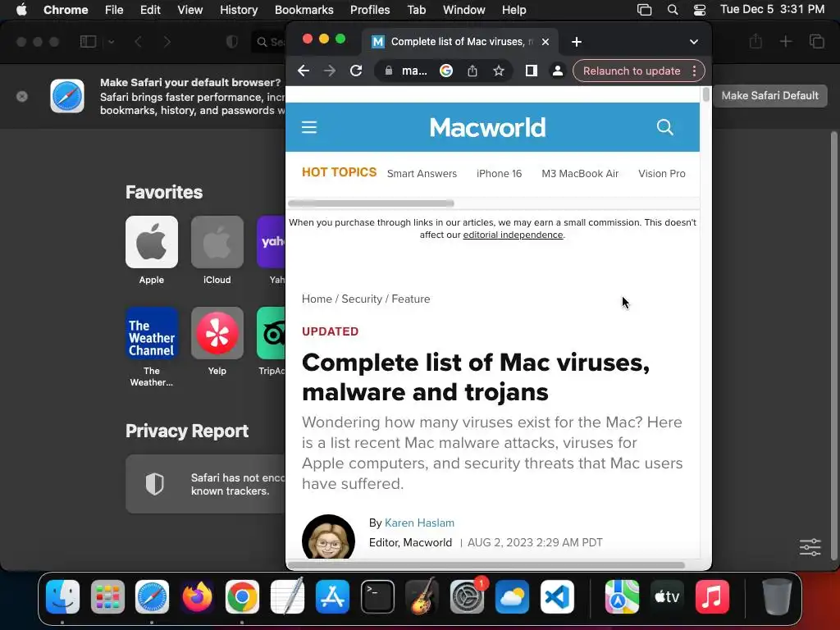Screen dimensions: 840x630
Task: Go forward in Chrome
Action: tap(330, 71)
